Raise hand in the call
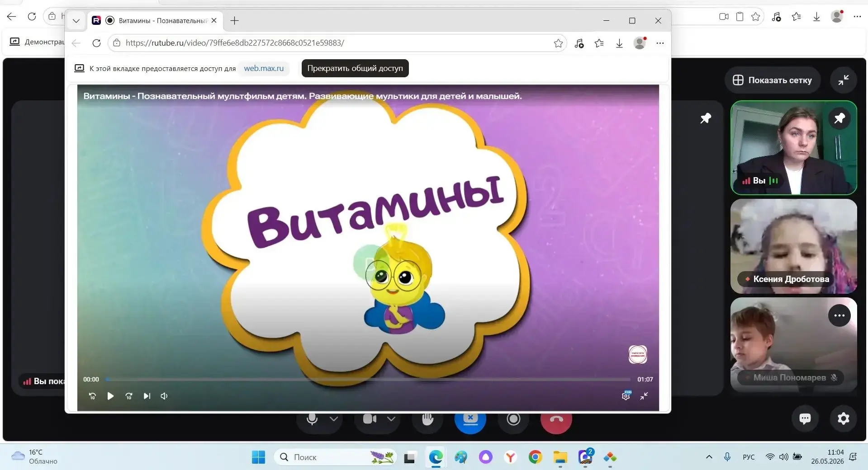 tap(427, 419)
